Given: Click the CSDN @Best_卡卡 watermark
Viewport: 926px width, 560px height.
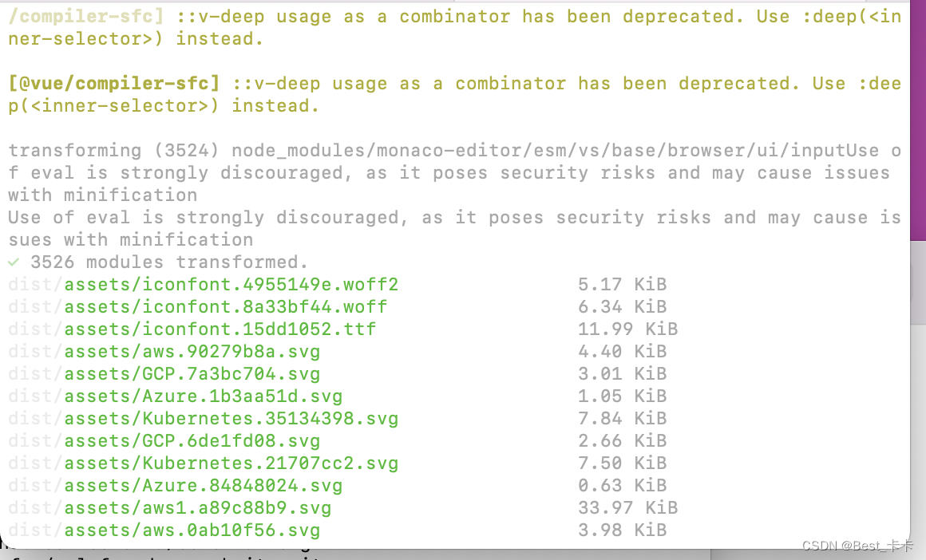Looking at the screenshot, I should pyautogui.click(x=857, y=546).
